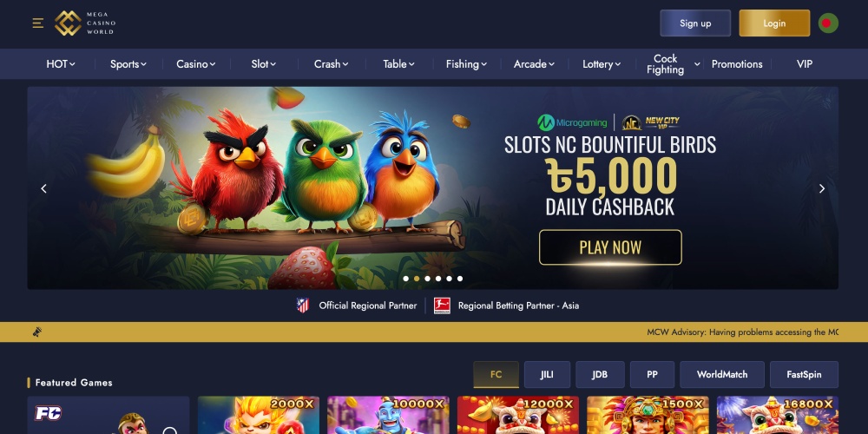Click the gold Login button
Viewport: 868px width, 434px height.
point(774,23)
